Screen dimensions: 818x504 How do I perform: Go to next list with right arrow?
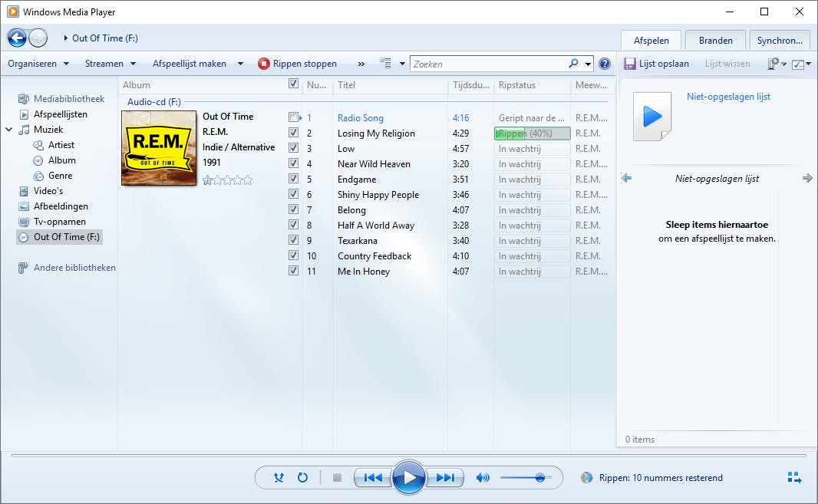tap(807, 179)
